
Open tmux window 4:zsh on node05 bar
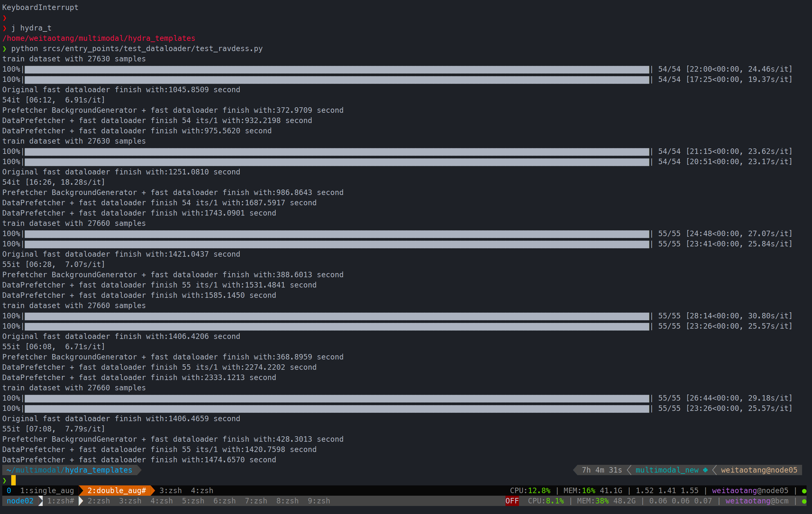tap(202, 490)
